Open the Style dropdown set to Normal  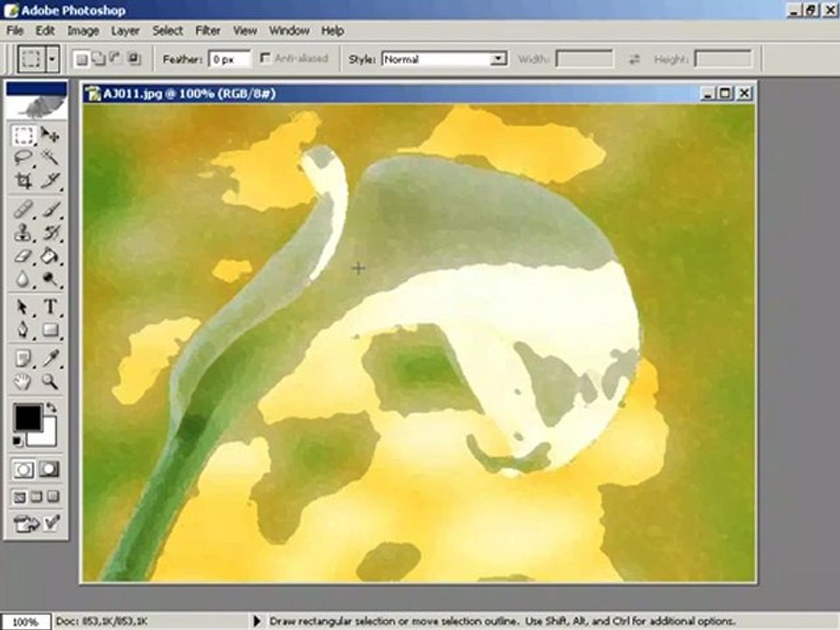[x=444, y=59]
